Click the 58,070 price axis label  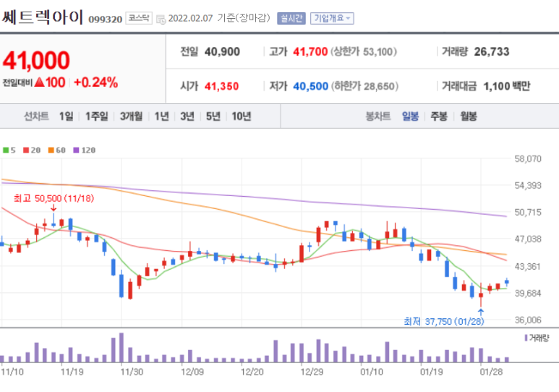528,158
